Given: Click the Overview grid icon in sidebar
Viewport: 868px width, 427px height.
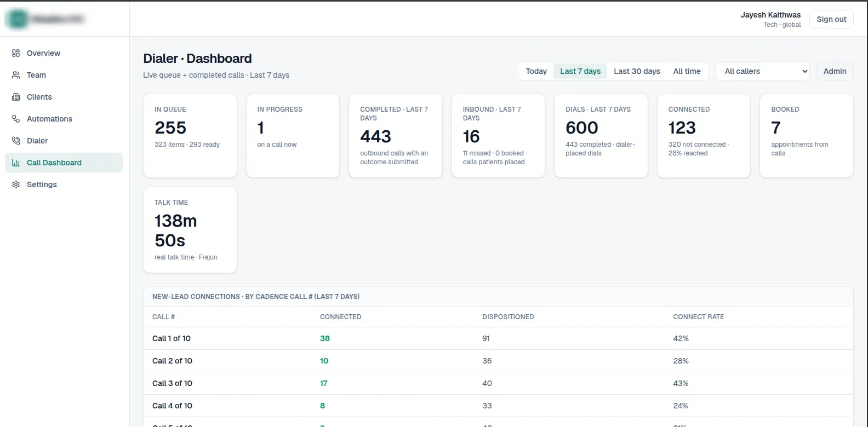Looking at the screenshot, I should point(16,53).
